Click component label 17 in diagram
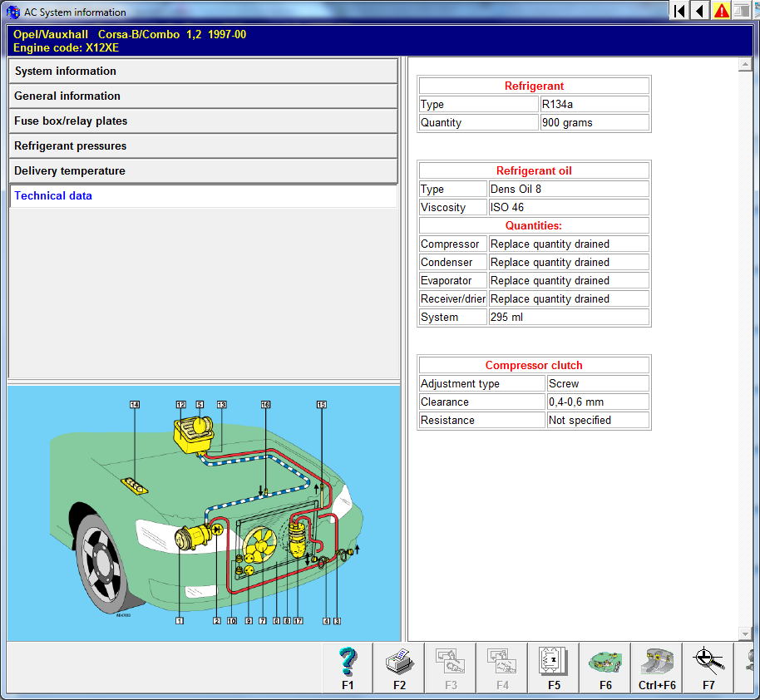Image resolution: width=760 pixels, height=700 pixels. [x=298, y=620]
